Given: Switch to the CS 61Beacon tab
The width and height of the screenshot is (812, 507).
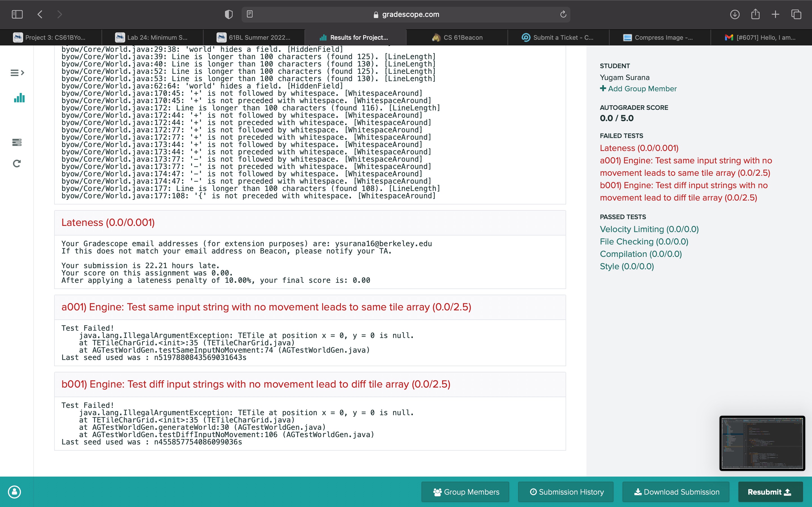Looking at the screenshot, I should 457,37.
